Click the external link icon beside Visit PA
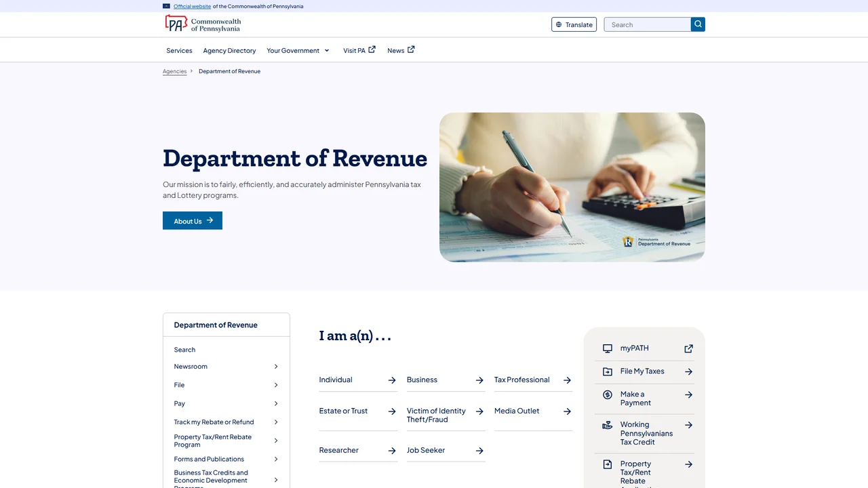Screen dimensions: 868x488 point(372,49)
